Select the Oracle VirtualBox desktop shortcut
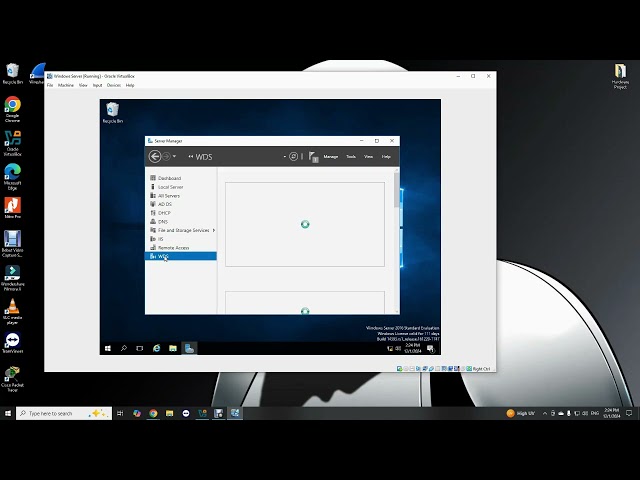The image size is (640, 480). (x=13, y=143)
